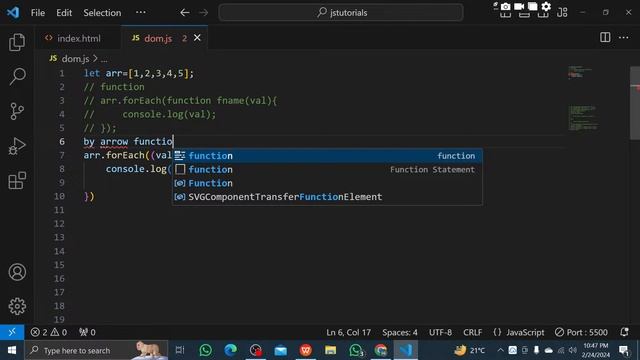Pick the capitalized Function suggestion

pos(327,183)
